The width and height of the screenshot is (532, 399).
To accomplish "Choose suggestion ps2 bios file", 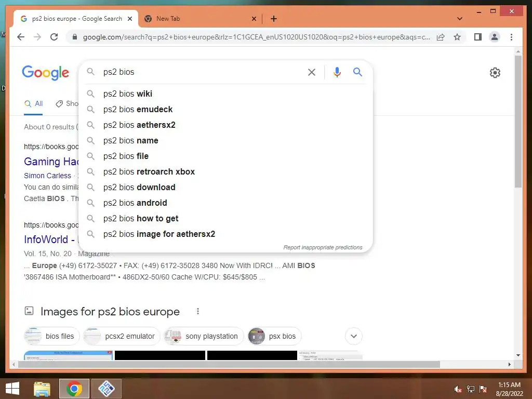I will (225, 156).
